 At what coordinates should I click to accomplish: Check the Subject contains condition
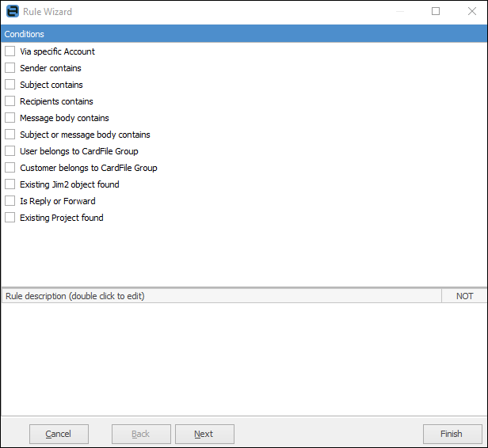10,85
